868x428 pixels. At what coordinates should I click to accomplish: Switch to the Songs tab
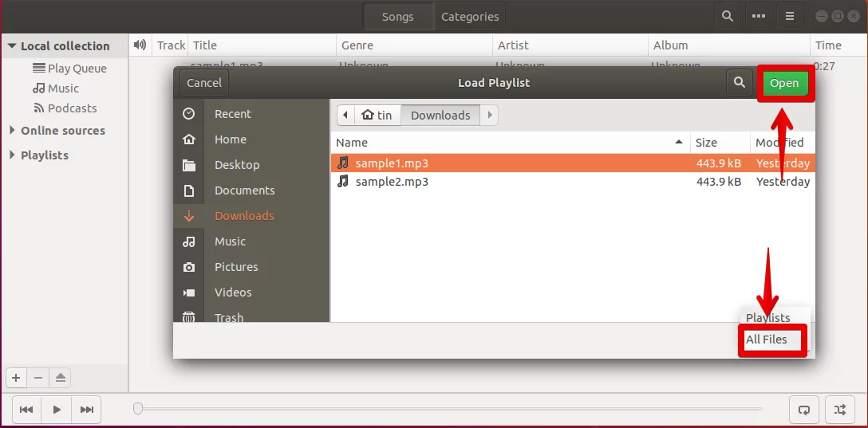point(397,17)
